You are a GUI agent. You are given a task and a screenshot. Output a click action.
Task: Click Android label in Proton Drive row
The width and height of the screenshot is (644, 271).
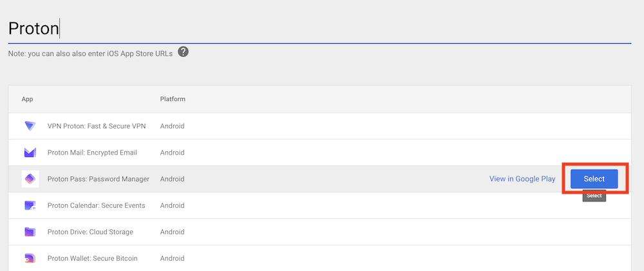pos(172,232)
